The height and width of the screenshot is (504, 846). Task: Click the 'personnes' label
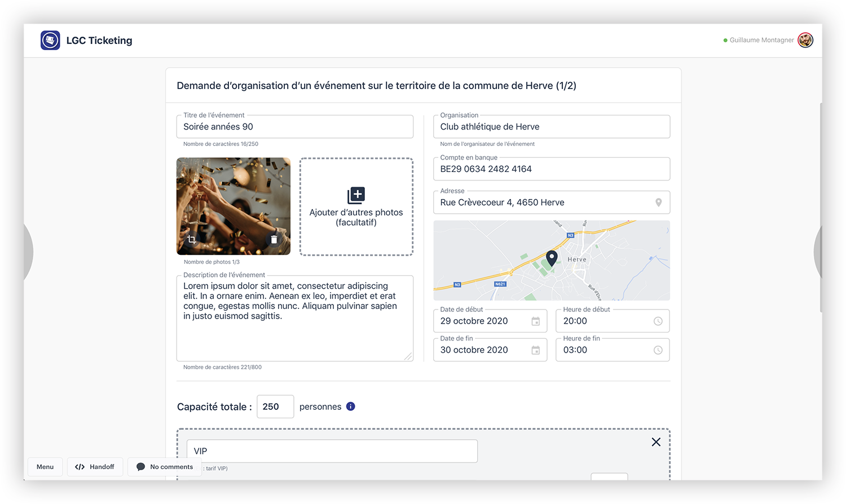click(x=320, y=407)
